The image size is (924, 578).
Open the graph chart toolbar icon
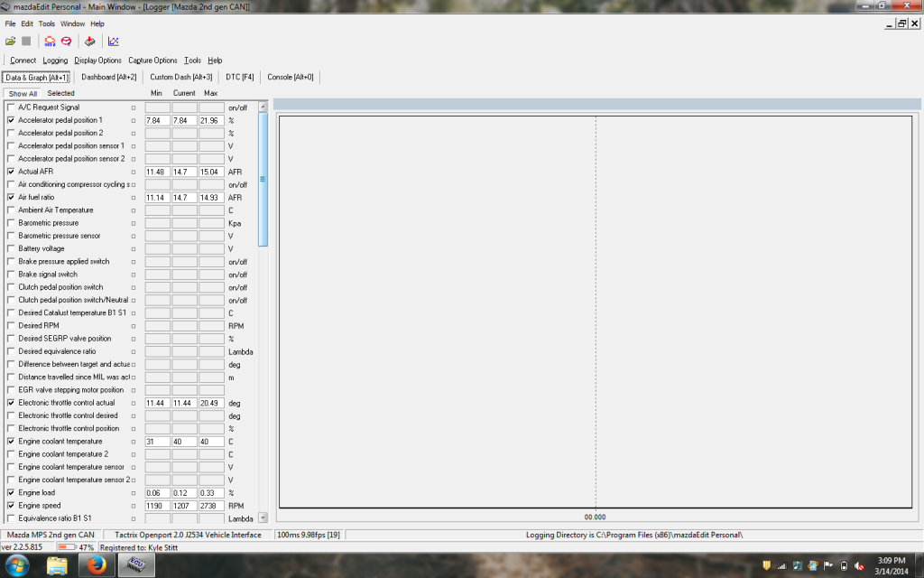(x=114, y=42)
